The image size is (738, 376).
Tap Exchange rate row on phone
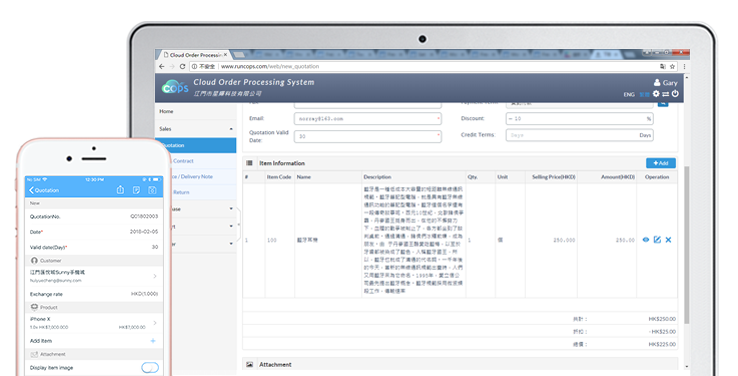tap(94, 294)
